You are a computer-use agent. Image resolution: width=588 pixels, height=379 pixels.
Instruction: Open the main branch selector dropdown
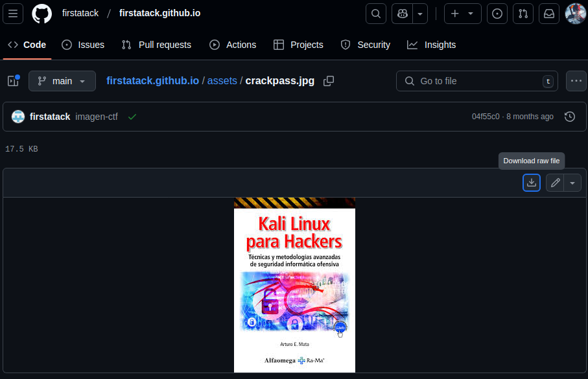pos(62,81)
